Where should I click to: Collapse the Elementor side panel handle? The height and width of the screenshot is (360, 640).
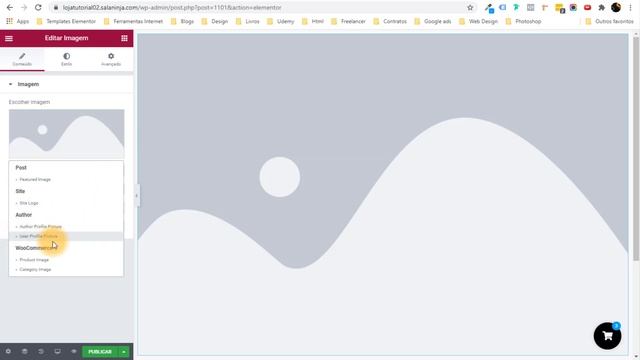point(136,196)
